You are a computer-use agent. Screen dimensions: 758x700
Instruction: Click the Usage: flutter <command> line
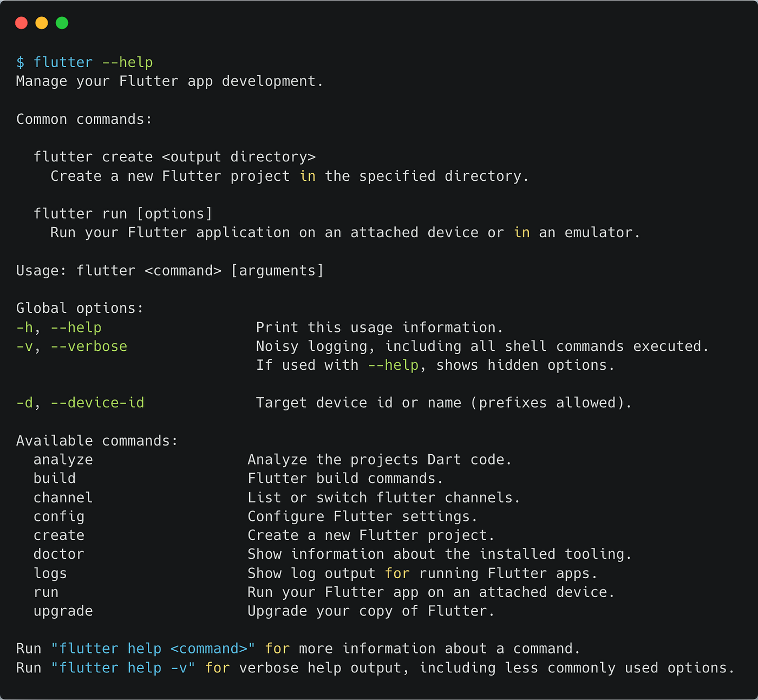pos(169,270)
